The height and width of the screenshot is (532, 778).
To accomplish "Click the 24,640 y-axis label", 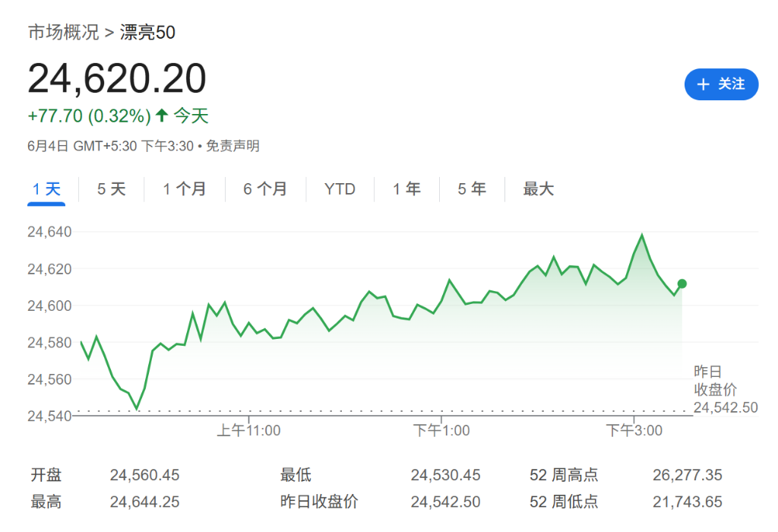I will (49, 232).
